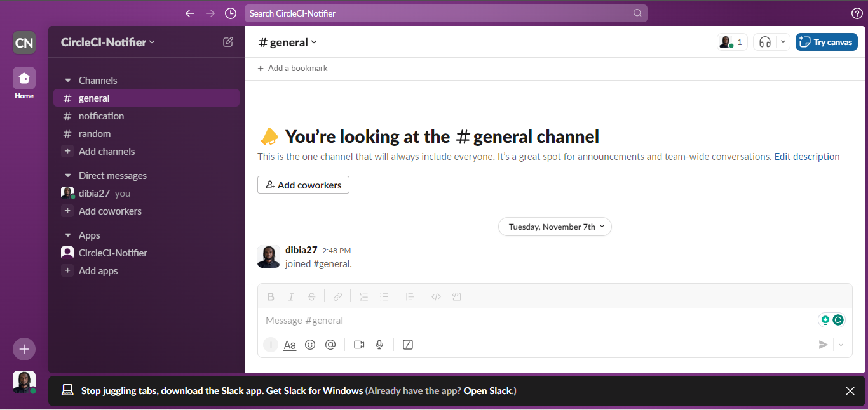
Task: Click Get Slack for Windows link
Action: pyautogui.click(x=315, y=391)
